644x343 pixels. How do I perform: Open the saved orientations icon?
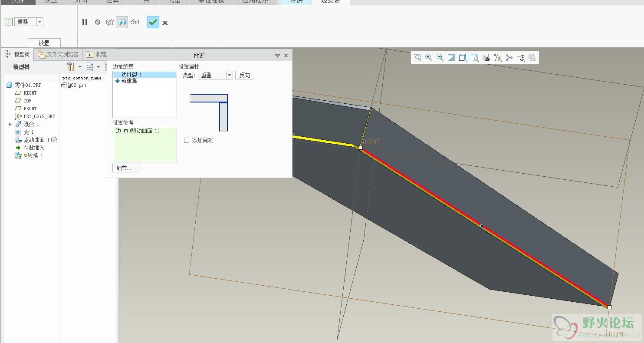tap(474, 57)
